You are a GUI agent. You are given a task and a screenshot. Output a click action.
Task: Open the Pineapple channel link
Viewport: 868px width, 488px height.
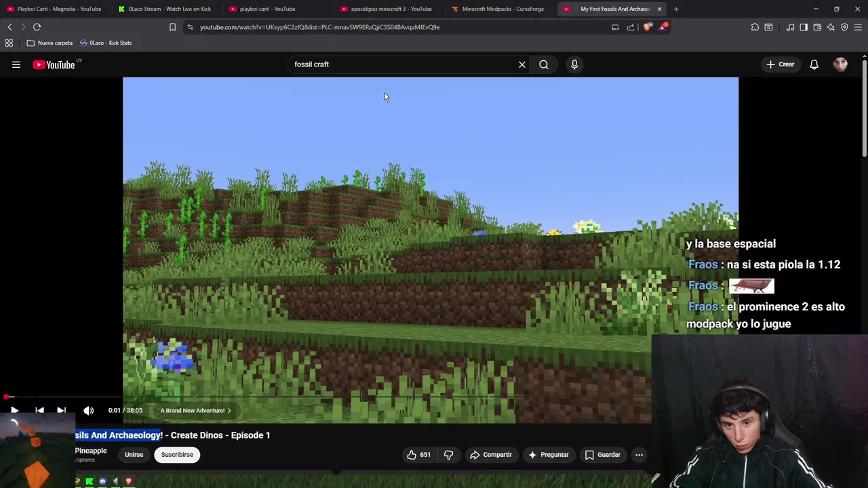[91, 451]
